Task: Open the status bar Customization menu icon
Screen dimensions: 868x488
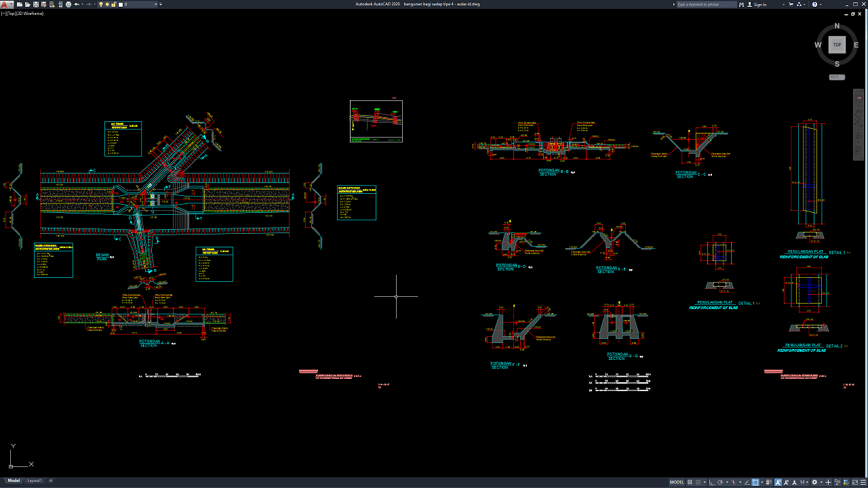Action: point(862,482)
